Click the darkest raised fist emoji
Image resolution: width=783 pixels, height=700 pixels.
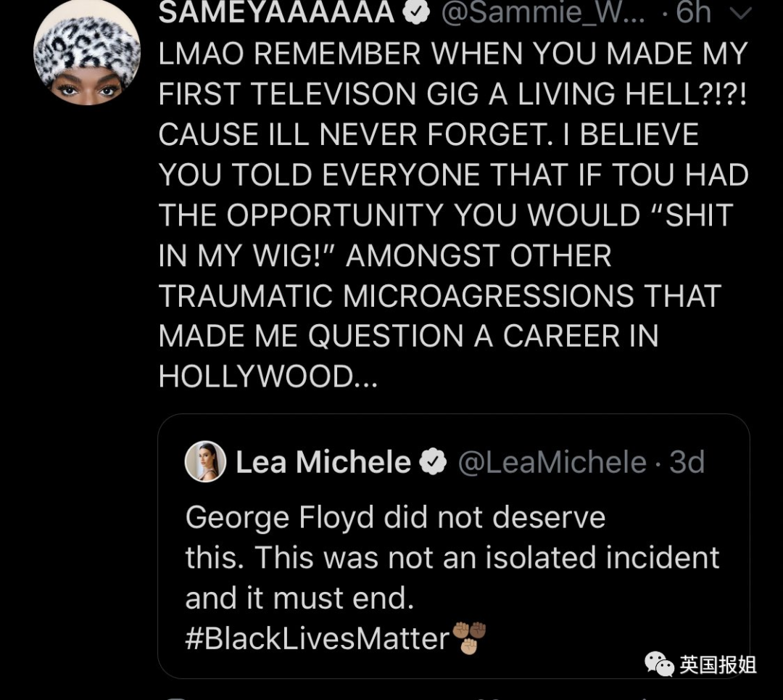pyautogui.click(x=478, y=630)
